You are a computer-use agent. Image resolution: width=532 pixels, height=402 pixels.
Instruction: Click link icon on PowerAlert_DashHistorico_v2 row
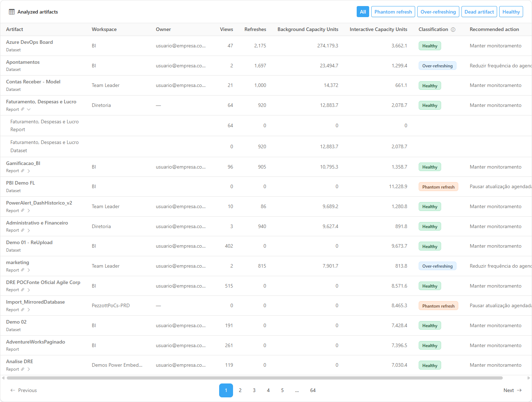coord(22,211)
